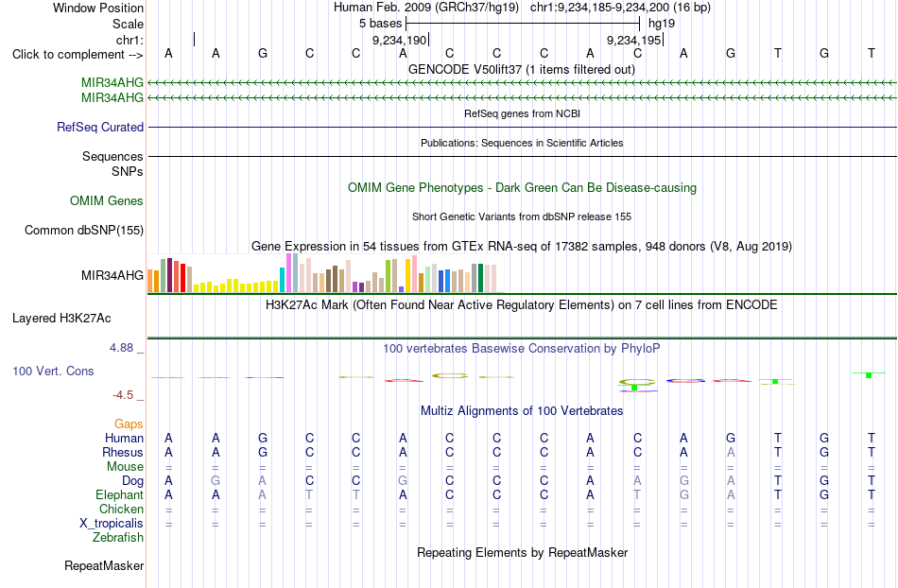
Task: Click the '5 bases' scale bar label
Action: coord(380,24)
